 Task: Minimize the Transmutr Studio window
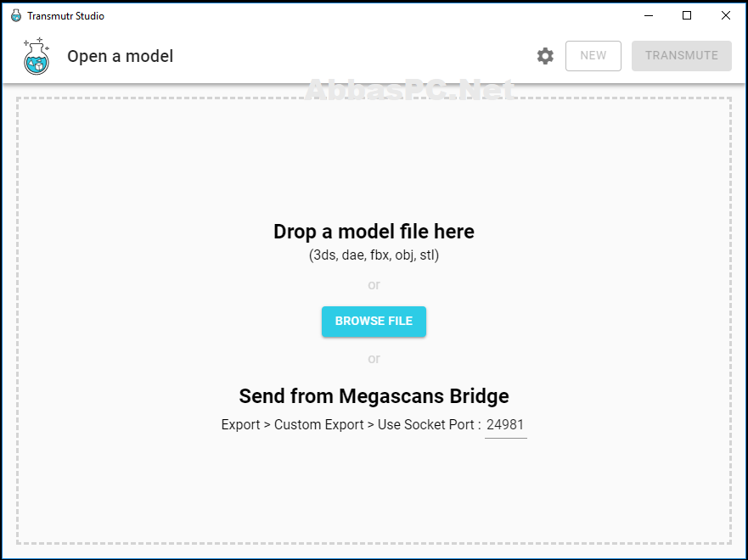[x=649, y=16]
